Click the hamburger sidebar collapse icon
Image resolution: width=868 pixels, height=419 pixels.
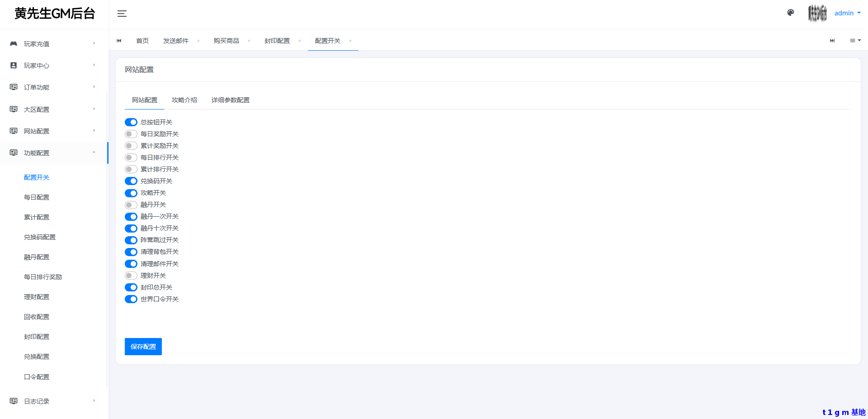pos(122,14)
